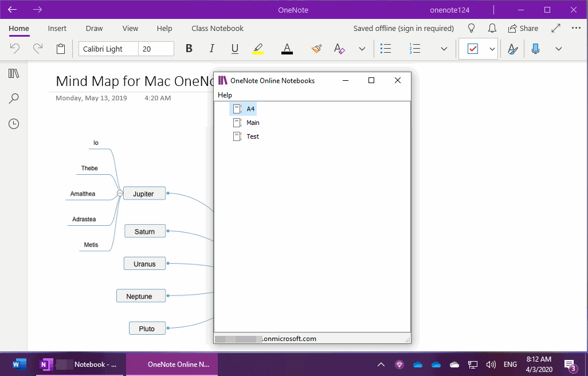The height and width of the screenshot is (376, 588).
Task: Open Recent Notes clock icon
Action: [x=14, y=124]
